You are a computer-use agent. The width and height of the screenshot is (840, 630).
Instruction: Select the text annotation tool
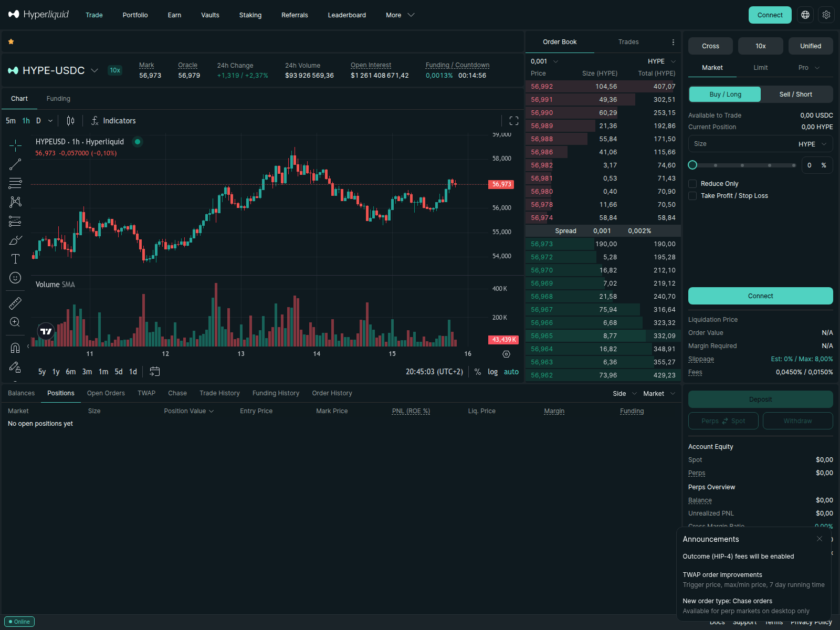tap(15, 259)
